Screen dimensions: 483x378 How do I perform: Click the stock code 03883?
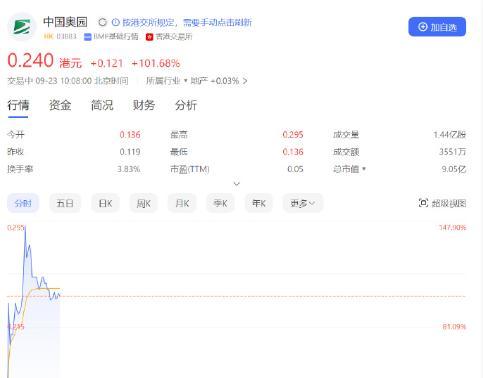coord(66,36)
